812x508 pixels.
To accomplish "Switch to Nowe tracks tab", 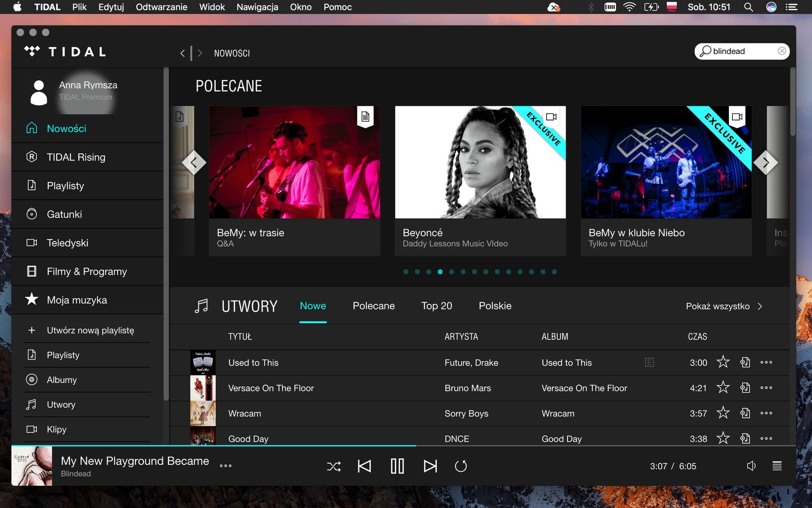I will tap(313, 306).
